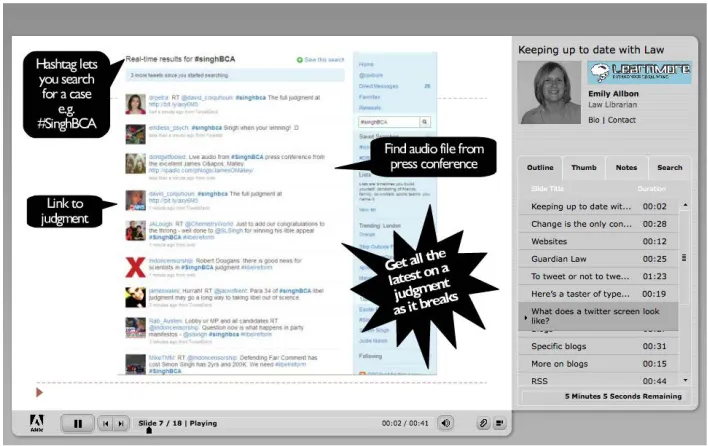Open the presenter Contact link
This screenshot has height=446, width=708.
pyautogui.click(x=622, y=120)
